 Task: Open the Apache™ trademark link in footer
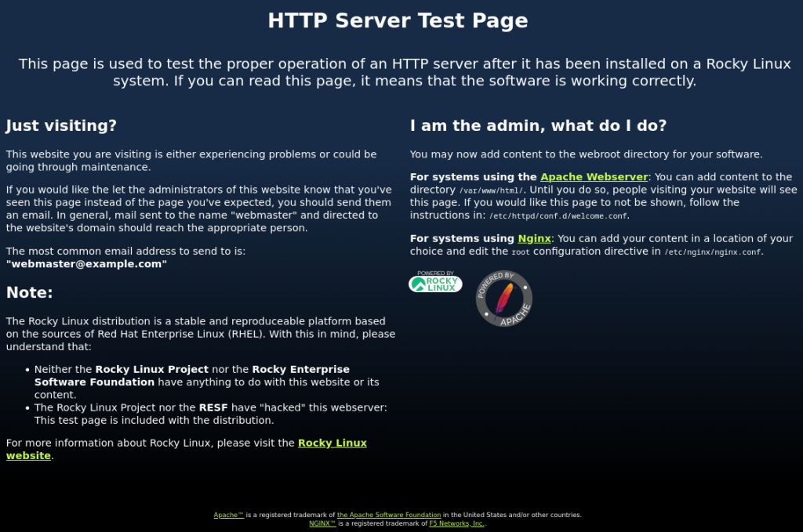(228, 515)
